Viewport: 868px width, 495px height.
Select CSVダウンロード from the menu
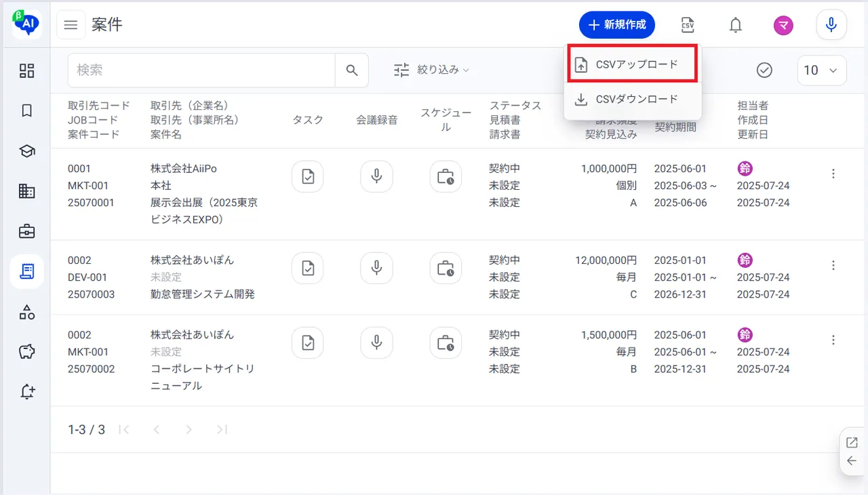(x=633, y=99)
